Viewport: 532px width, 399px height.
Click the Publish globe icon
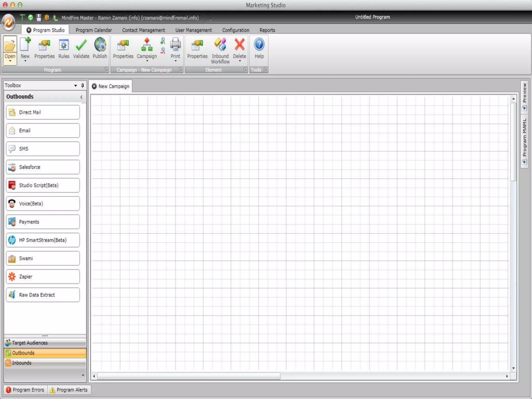click(100, 45)
